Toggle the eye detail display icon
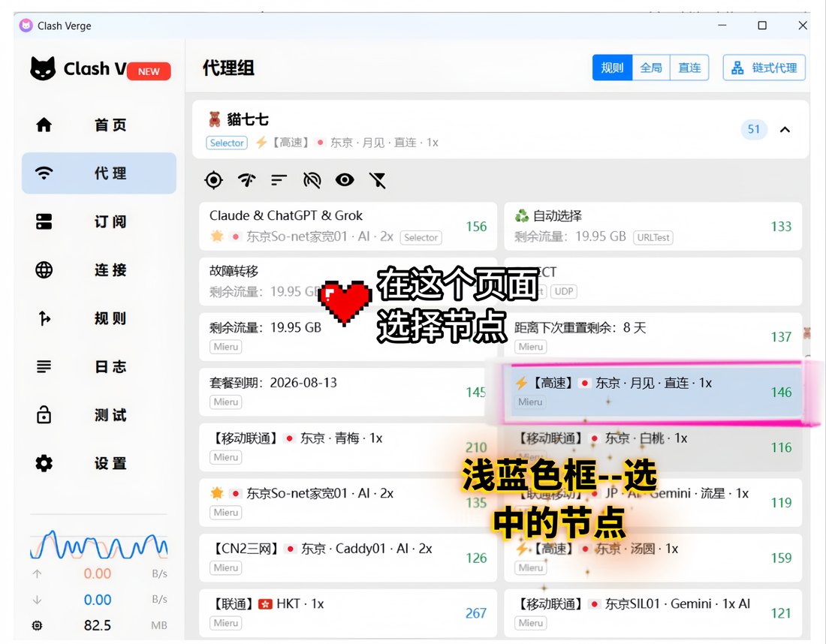 click(x=345, y=180)
